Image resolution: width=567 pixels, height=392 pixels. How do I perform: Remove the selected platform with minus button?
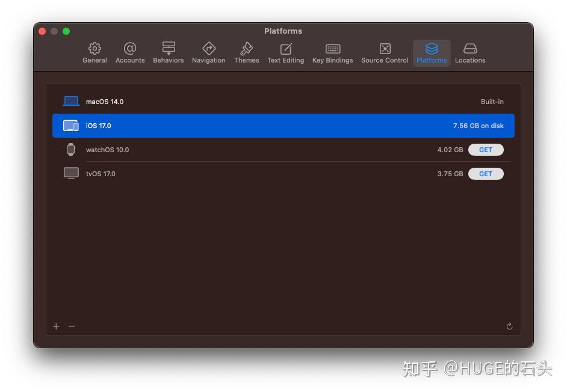pos(72,326)
